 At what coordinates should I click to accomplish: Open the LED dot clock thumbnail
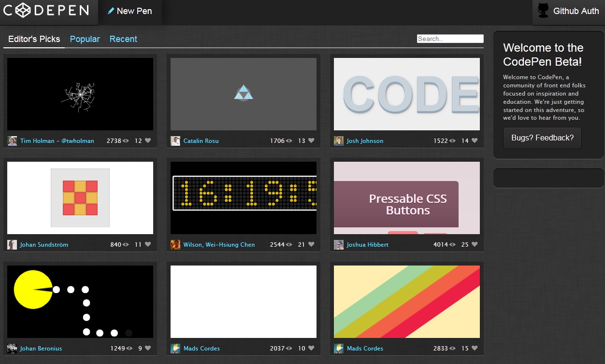(x=244, y=198)
